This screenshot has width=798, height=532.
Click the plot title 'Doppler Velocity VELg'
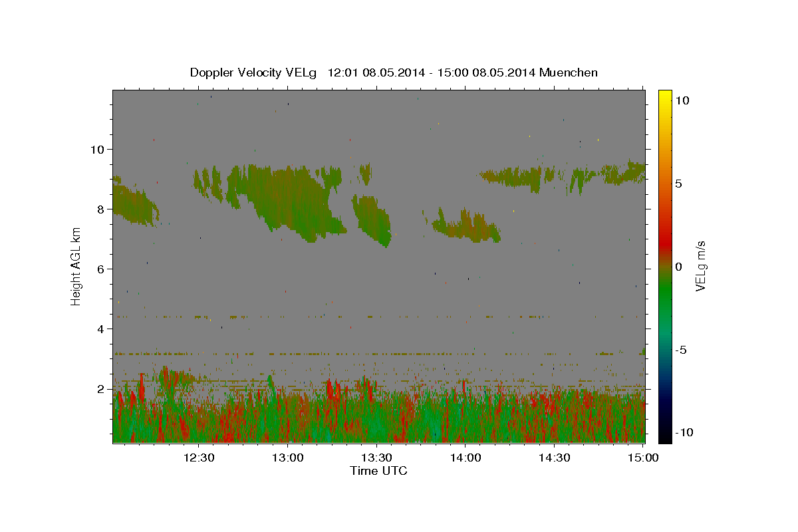(255, 72)
